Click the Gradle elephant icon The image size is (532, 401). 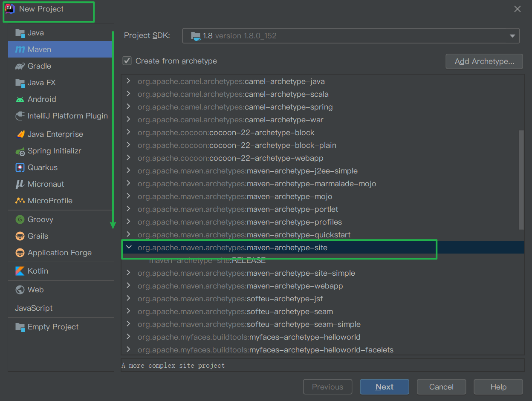pos(20,66)
